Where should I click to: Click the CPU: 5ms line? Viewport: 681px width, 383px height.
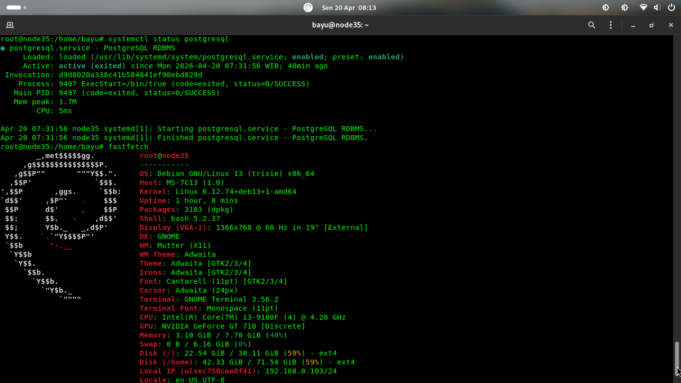[54, 111]
